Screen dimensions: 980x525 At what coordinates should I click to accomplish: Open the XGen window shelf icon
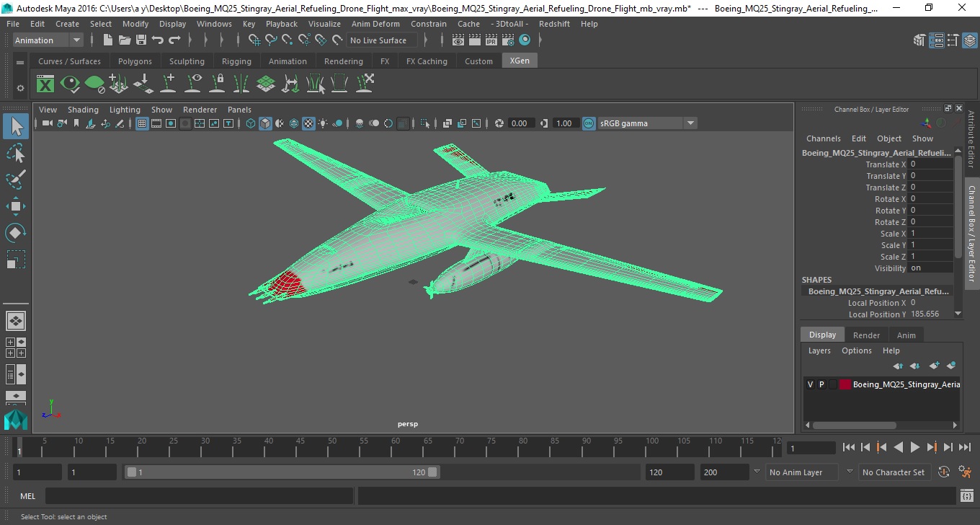pyautogui.click(x=45, y=84)
